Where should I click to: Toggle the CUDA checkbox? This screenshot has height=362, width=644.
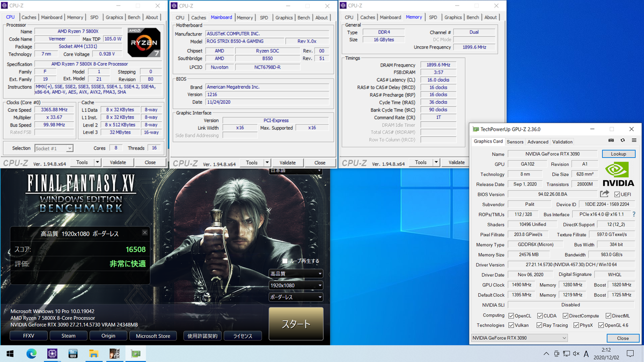pos(539,316)
